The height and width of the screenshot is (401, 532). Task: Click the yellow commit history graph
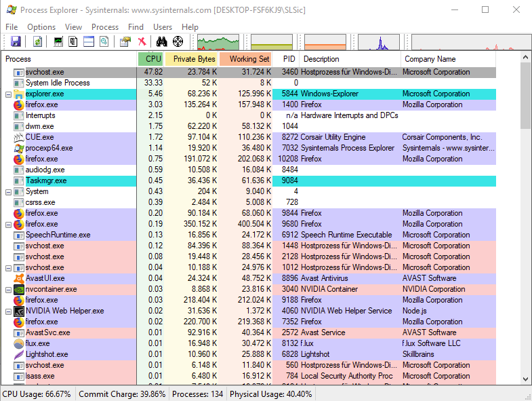pos(272,42)
